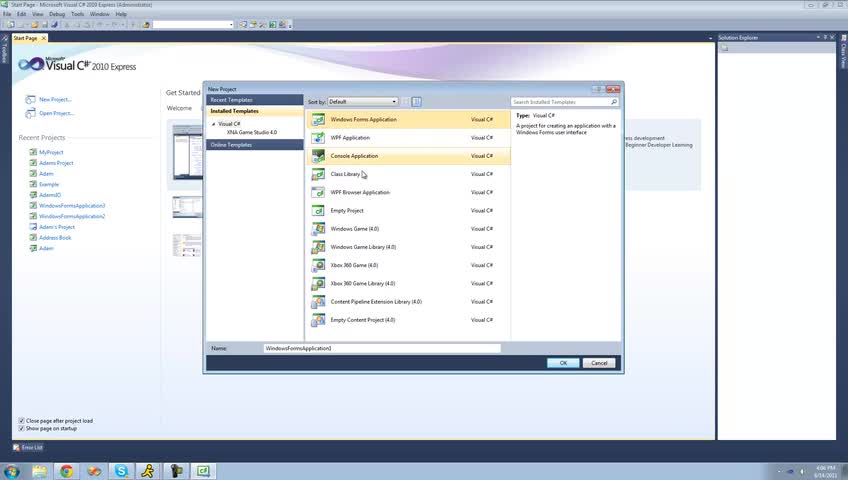Select Windows Game Library (4.0) template icon

318,247
